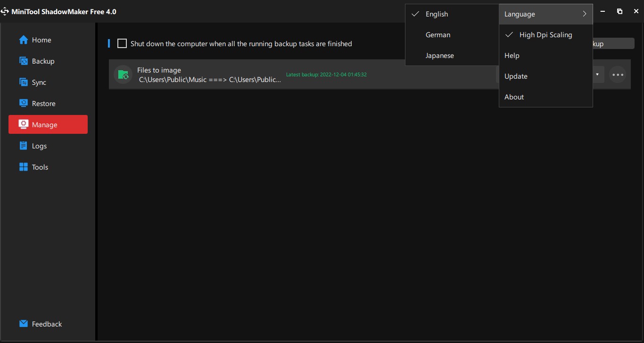Open Tools using the grid icon
This screenshot has height=343, width=644.
[x=24, y=167]
